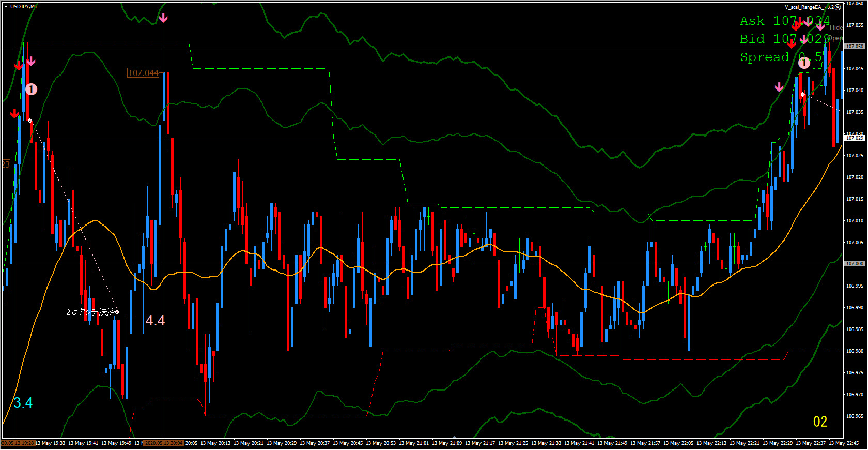Image resolution: width=868 pixels, height=450 pixels.
Task: Open the USDJPY,M1 chart menu triangle
Action: [6, 7]
